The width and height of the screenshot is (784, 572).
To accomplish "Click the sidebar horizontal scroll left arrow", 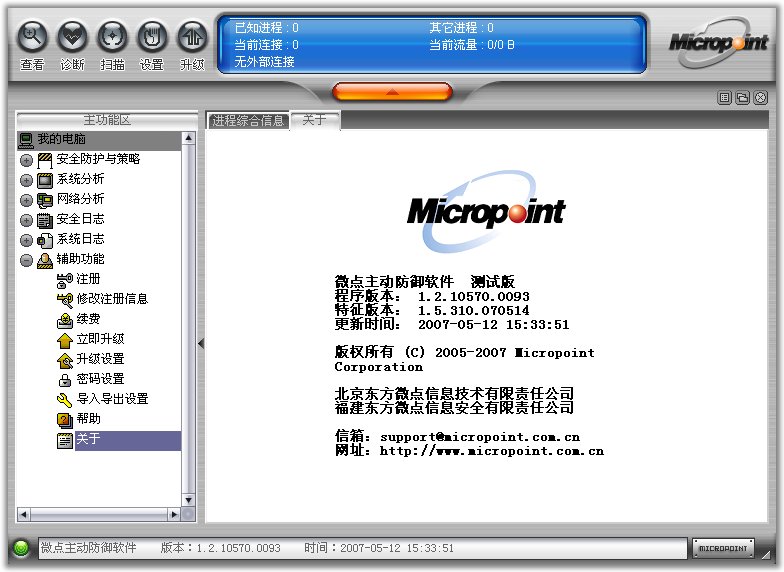I will 23,514.
